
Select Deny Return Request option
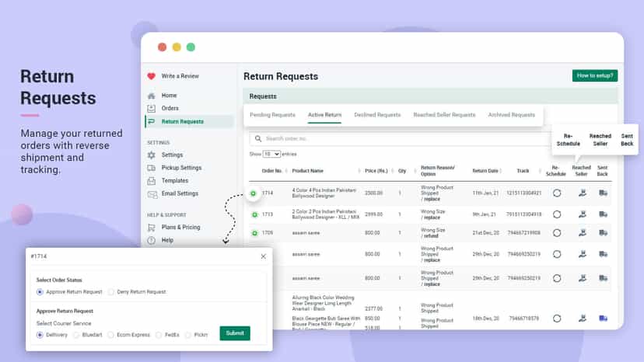point(111,292)
